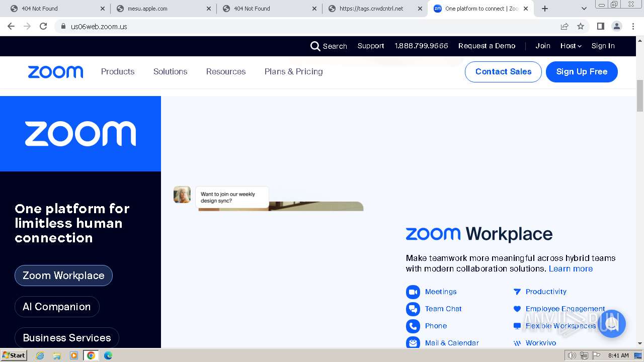This screenshot has height=362, width=644.
Task: Click the Productivity icon
Action: tap(517, 292)
